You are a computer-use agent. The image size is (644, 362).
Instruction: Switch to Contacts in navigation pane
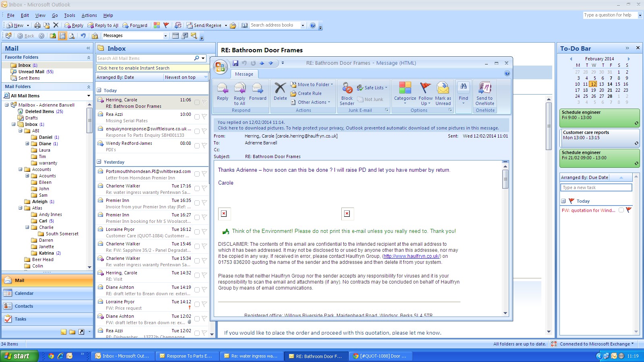pyautogui.click(x=47, y=306)
